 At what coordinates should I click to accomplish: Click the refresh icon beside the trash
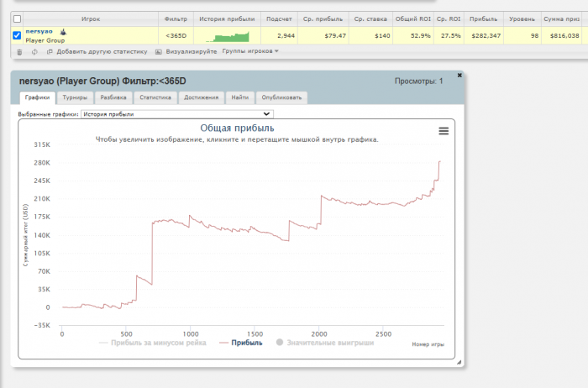pyautogui.click(x=34, y=51)
